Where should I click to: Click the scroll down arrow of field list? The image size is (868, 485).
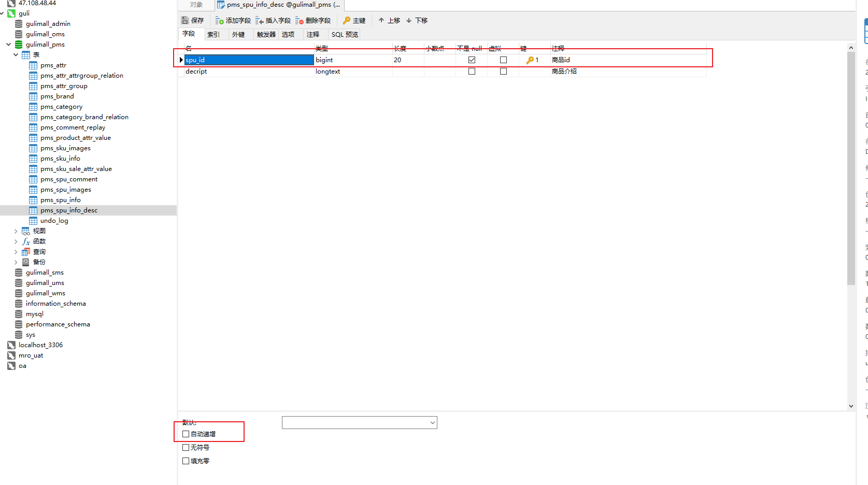(851, 406)
